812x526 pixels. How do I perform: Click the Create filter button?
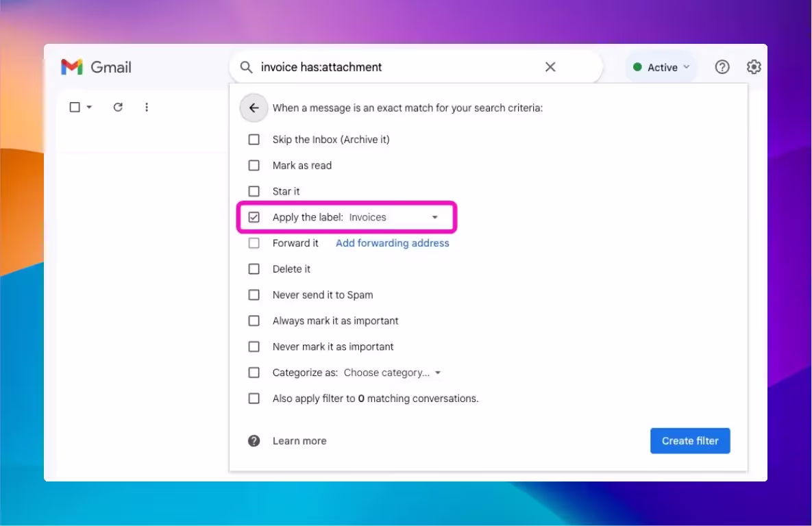coord(690,440)
